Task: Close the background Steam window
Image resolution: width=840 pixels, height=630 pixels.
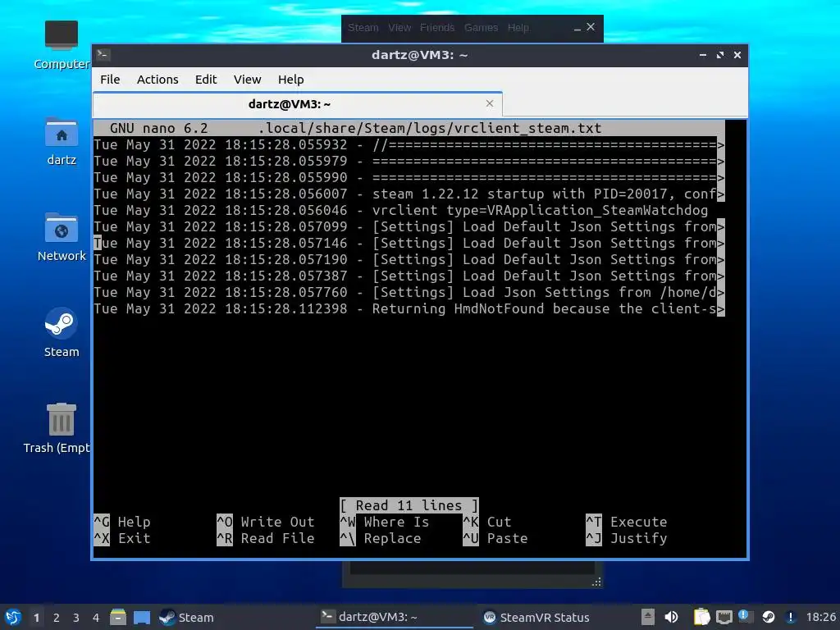Action: (591, 27)
